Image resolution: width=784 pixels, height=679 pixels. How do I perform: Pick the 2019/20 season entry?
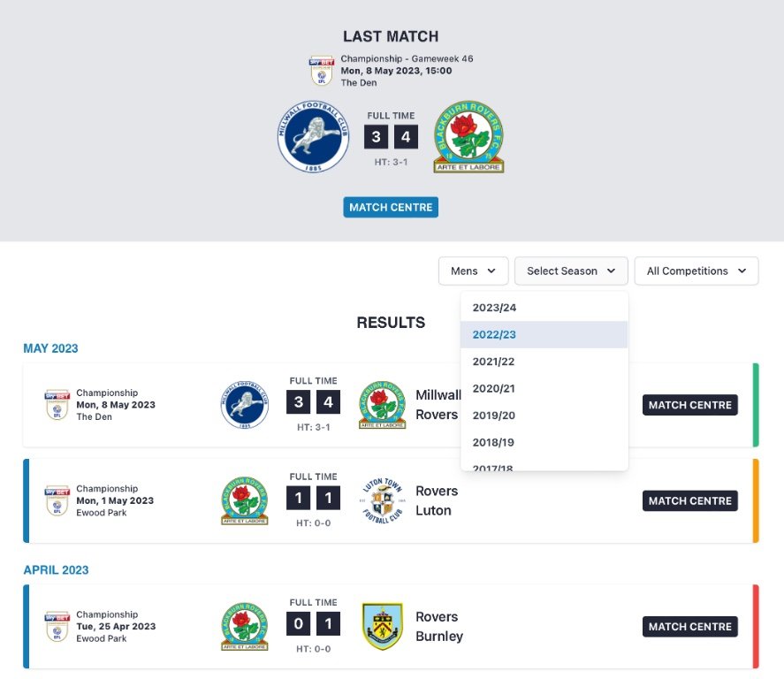(494, 416)
